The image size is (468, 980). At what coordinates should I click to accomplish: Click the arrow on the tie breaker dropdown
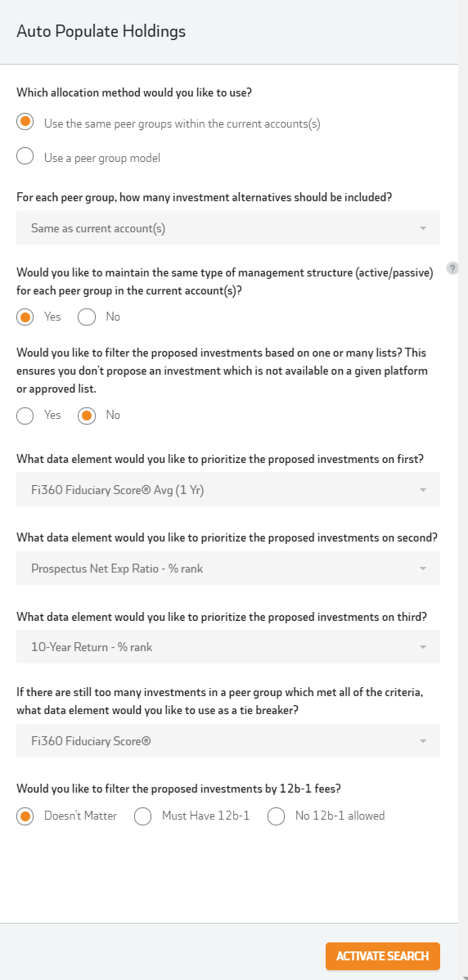tap(423, 741)
